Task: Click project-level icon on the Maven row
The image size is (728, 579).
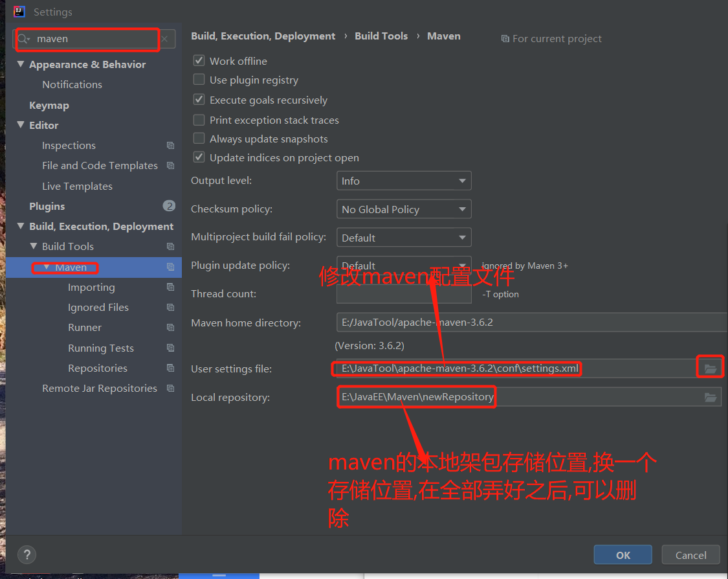Action: click(x=170, y=267)
